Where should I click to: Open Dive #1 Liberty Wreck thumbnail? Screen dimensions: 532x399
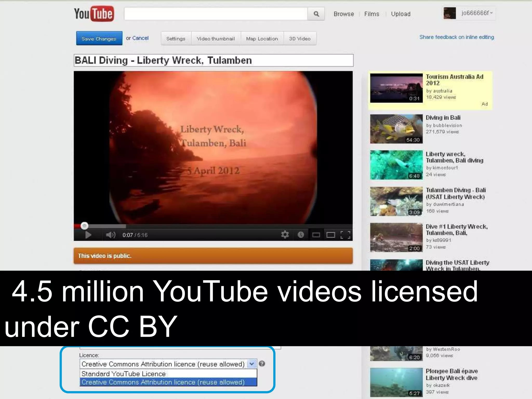point(396,237)
